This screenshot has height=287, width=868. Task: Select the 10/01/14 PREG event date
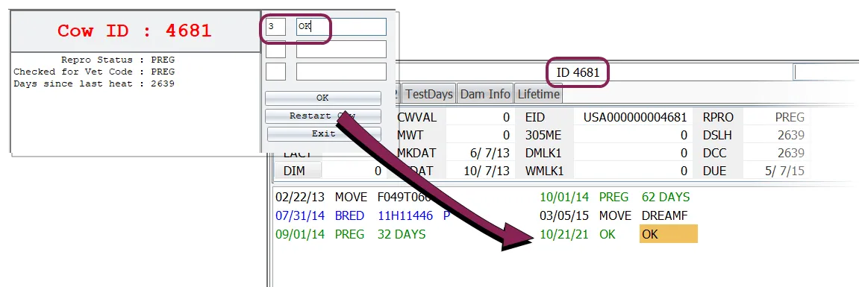(x=565, y=198)
